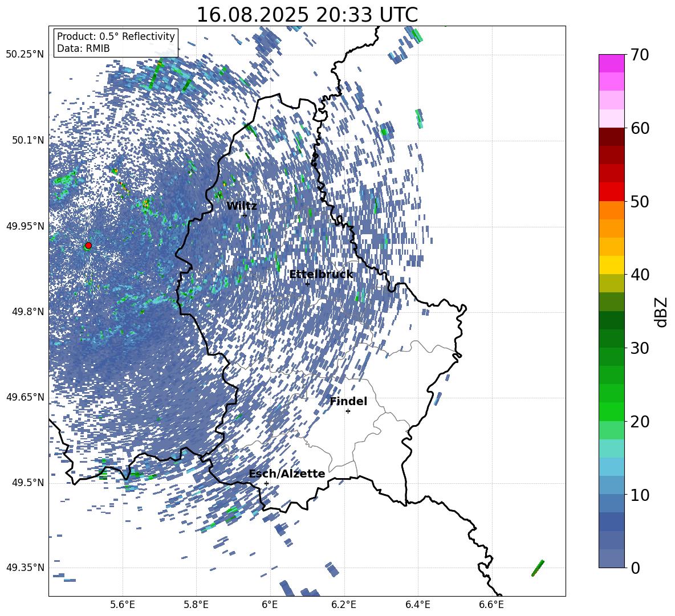Click the Ettelbruck location cross marker

(x=307, y=283)
